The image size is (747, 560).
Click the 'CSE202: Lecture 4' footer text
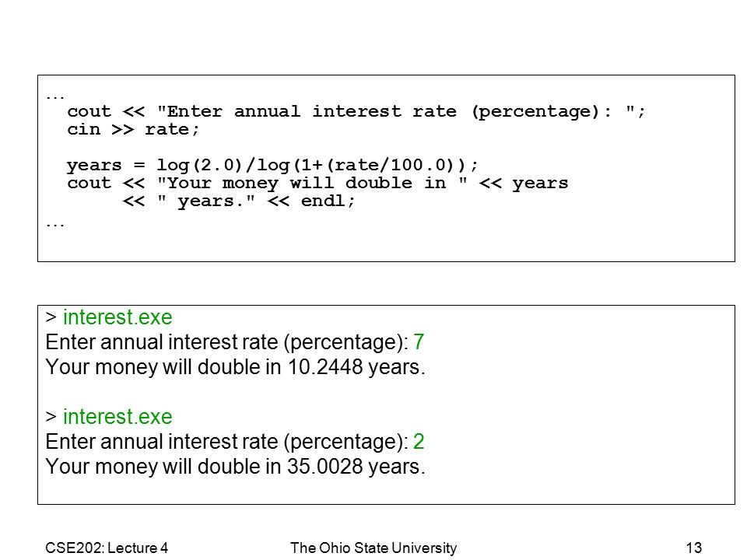point(107,548)
